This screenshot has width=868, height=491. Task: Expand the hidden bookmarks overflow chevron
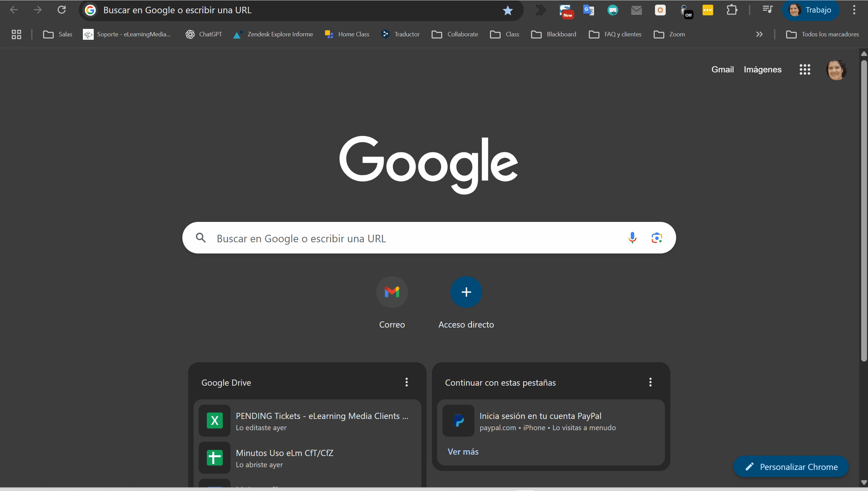[759, 34]
